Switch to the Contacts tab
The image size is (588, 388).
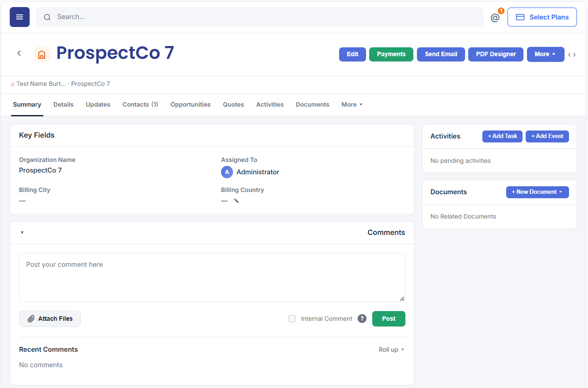click(x=140, y=104)
